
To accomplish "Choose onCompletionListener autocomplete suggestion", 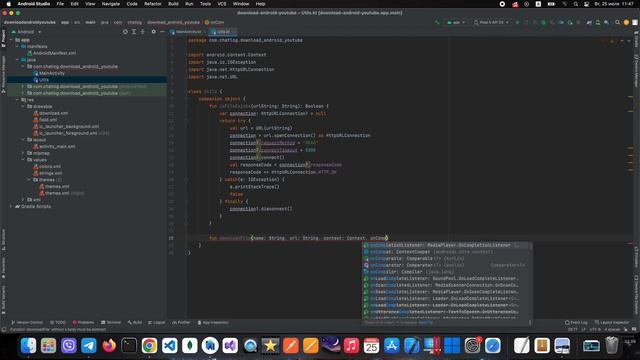I will (x=447, y=245).
